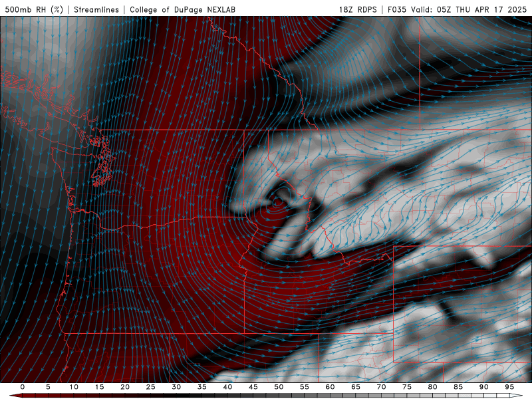532x399 pixels.
Task: Click the '80' value on the color scale
Action: 433,387
